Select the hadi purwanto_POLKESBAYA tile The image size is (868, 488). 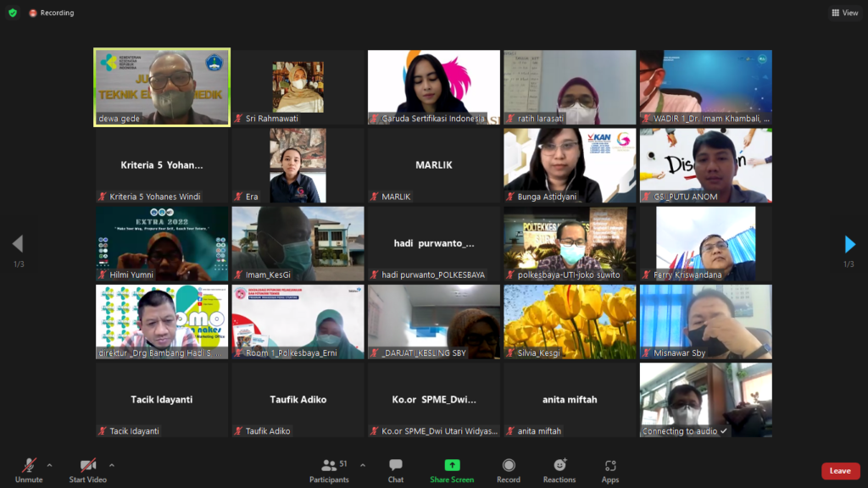[x=434, y=243]
